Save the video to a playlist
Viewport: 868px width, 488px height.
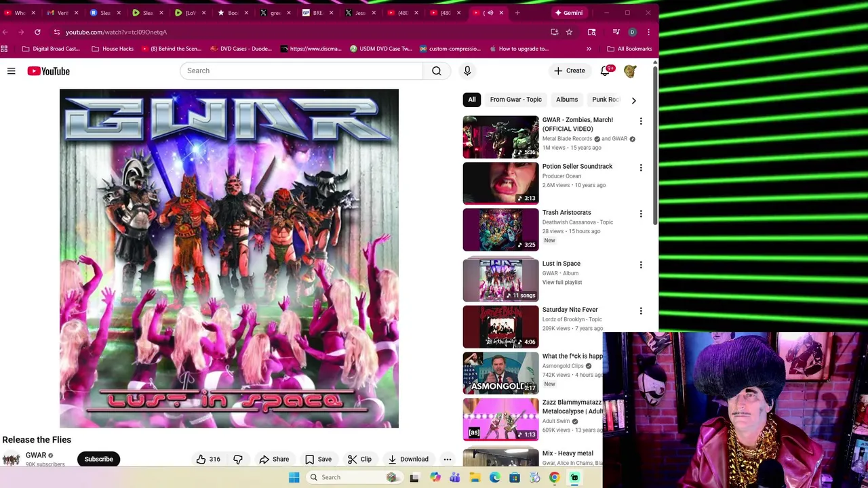(318, 459)
